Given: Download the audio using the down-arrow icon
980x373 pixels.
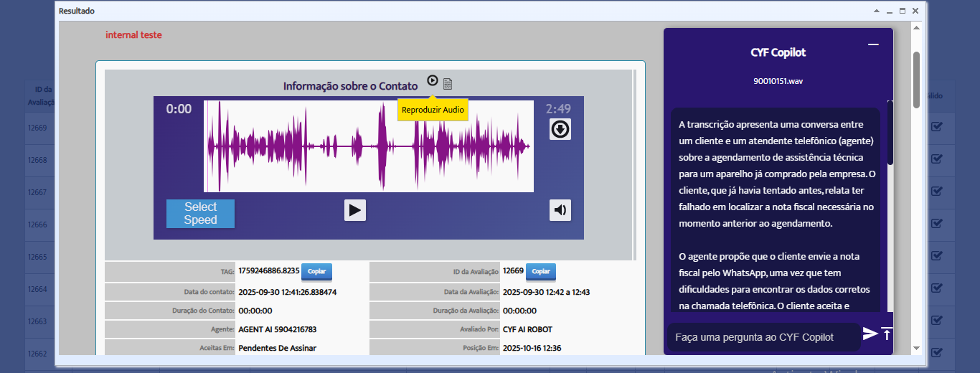Looking at the screenshot, I should [x=560, y=129].
